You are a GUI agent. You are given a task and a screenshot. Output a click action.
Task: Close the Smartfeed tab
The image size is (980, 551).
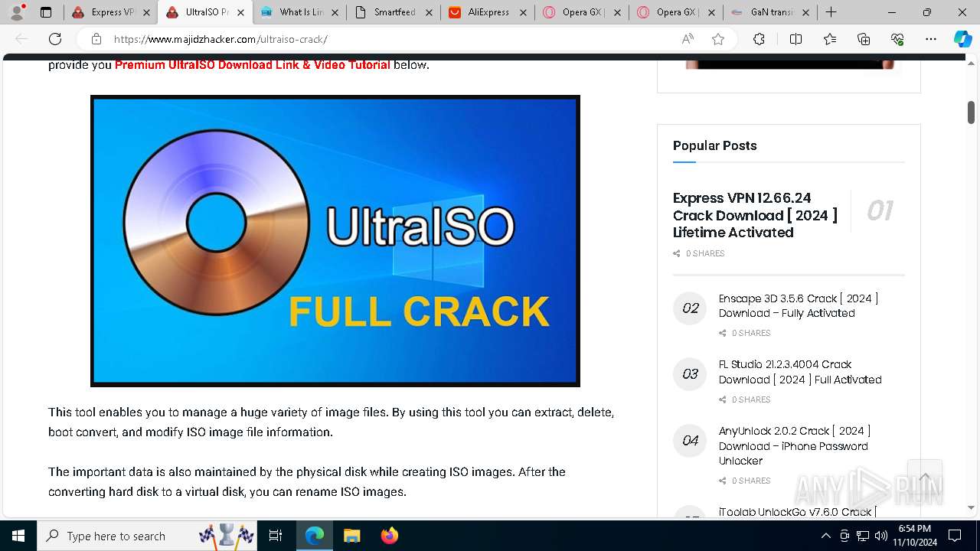pyautogui.click(x=429, y=12)
